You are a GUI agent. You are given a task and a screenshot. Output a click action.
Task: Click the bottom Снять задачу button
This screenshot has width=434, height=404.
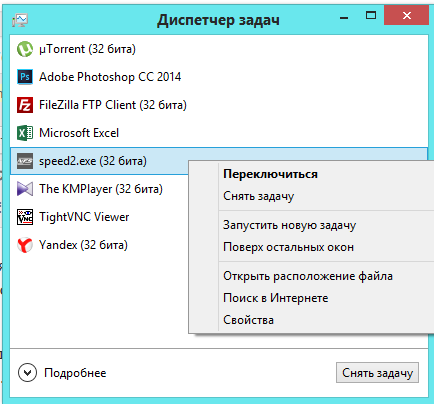[x=377, y=373]
